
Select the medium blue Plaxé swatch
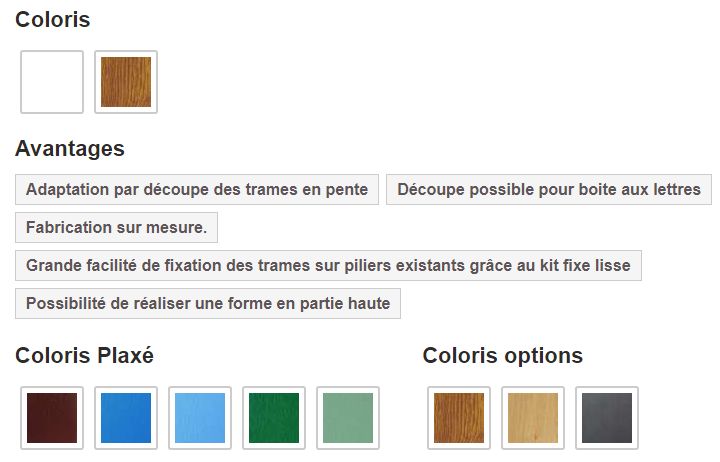coord(126,418)
